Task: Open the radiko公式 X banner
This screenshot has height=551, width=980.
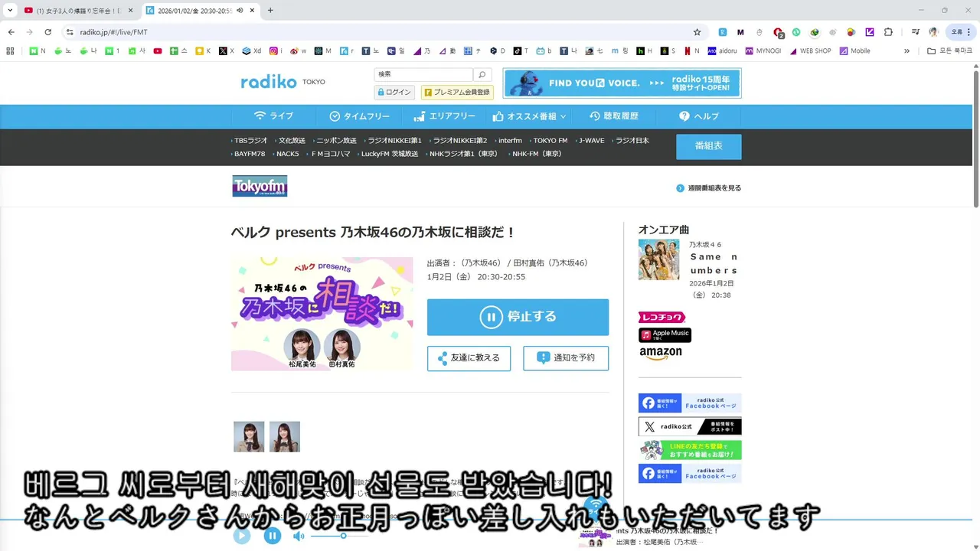Action: (x=690, y=426)
